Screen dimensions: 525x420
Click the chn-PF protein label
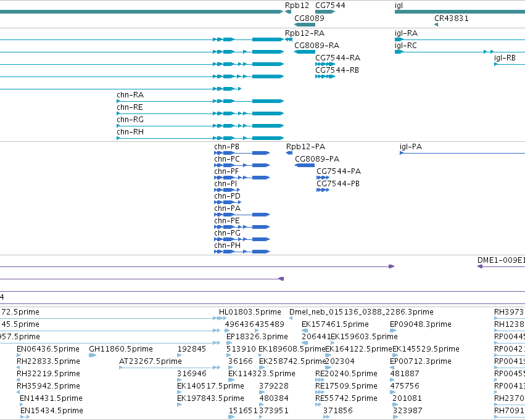(226, 171)
